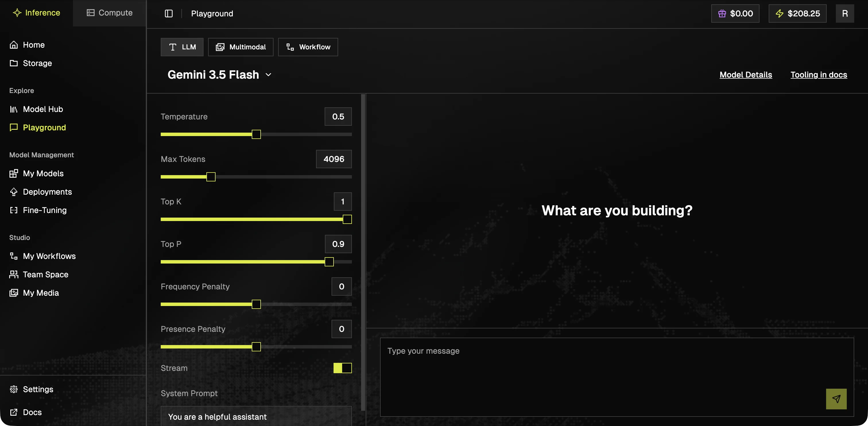Switch to the Inference tab
Image resolution: width=868 pixels, height=426 pixels.
click(x=36, y=13)
